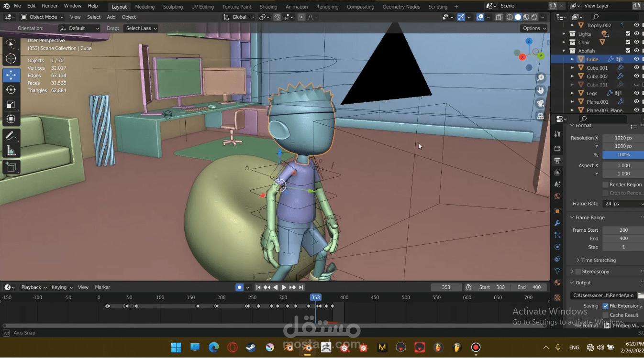Open the Object properties tab
The image size is (644, 358).
[557, 211]
